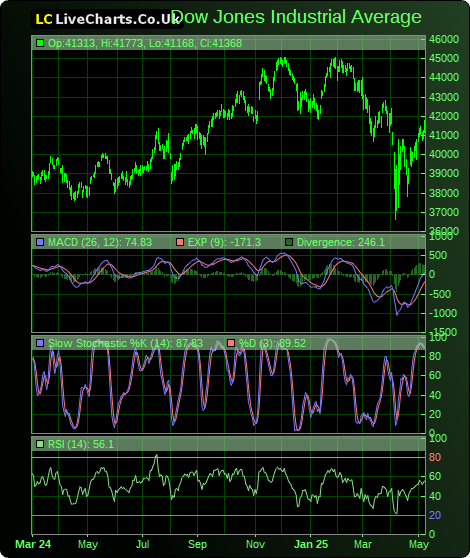Click the Mar 24 date axis label

[x=33, y=544]
